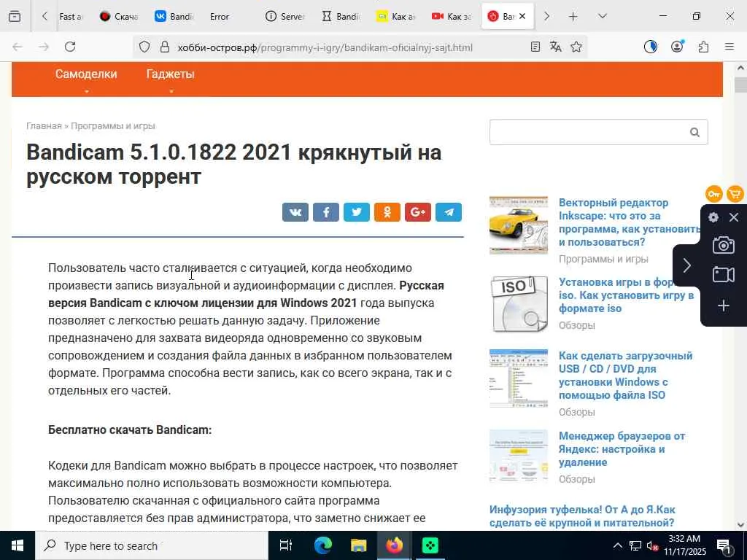Open a new tab
Image resolution: width=747 pixels, height=560 pixels.
[573, 17]
